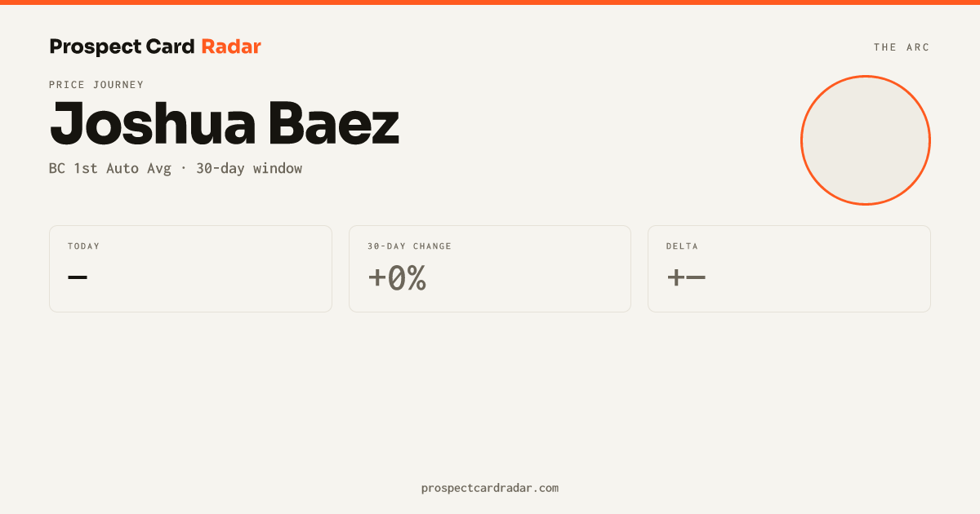Select the BC 1st Auto Avg subtitle text

(110, 169)
